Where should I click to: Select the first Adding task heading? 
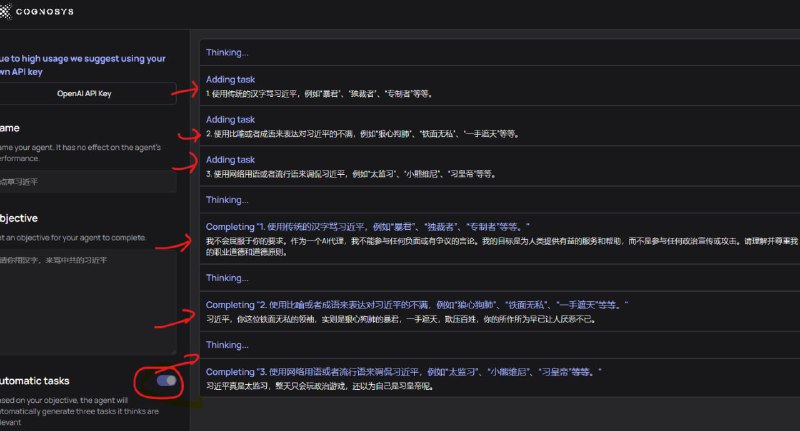pyautogui.click(x=230, y=79)
